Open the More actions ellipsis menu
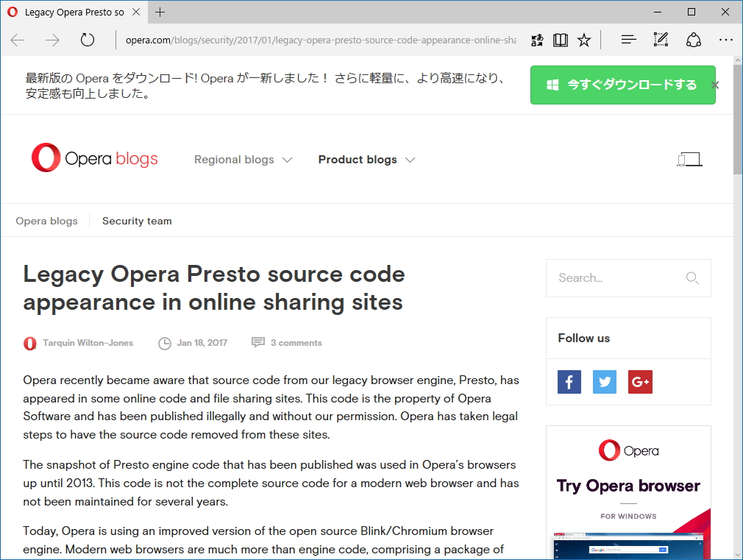The image size is (743, 560). 726,40
